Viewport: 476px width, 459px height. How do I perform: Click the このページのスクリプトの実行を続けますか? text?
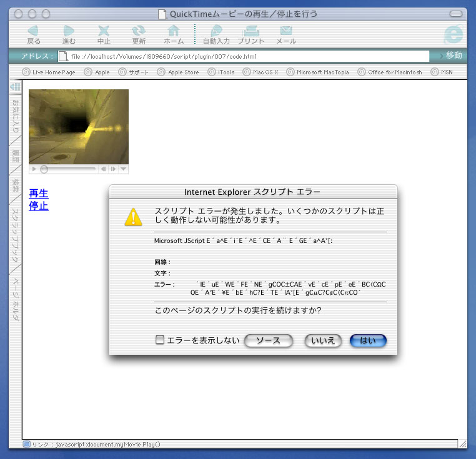pos(238,310)
